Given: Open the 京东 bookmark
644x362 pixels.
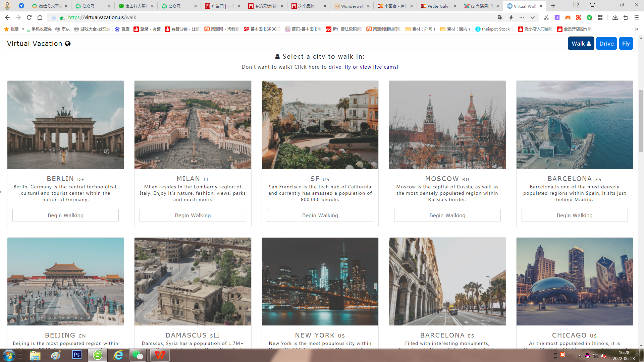Looking at the screenshot, I should pyautogui.click(x=63, y=29).
